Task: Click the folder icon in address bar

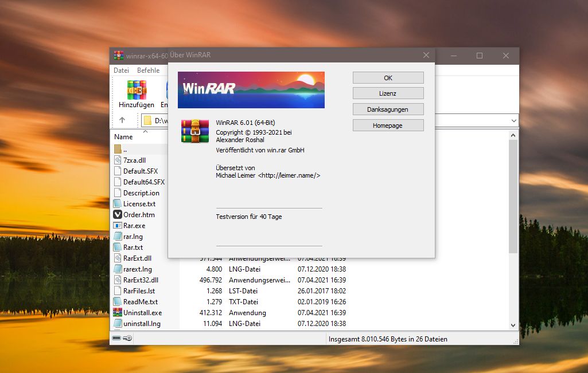Action: [148, 120]
